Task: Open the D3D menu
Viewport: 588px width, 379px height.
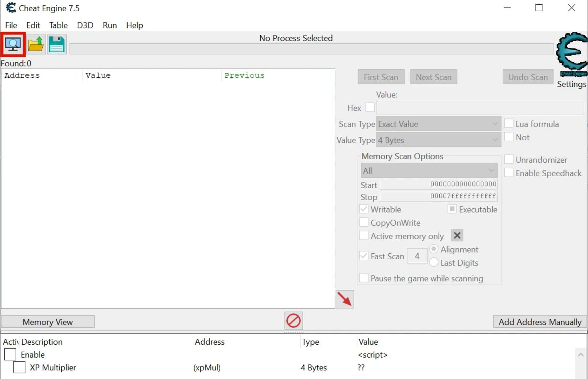Action: (85, 25)
